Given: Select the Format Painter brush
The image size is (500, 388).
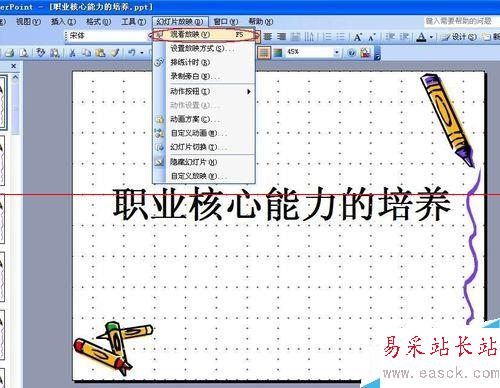Looking at the screenshot, I should [115, 53].
